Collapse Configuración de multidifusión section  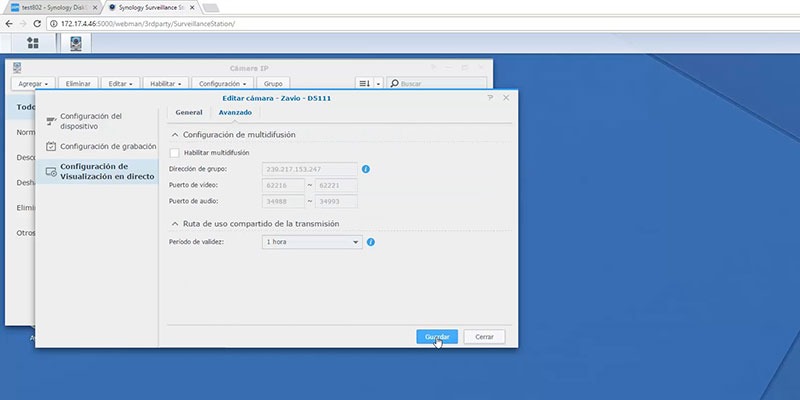[175, 135]
